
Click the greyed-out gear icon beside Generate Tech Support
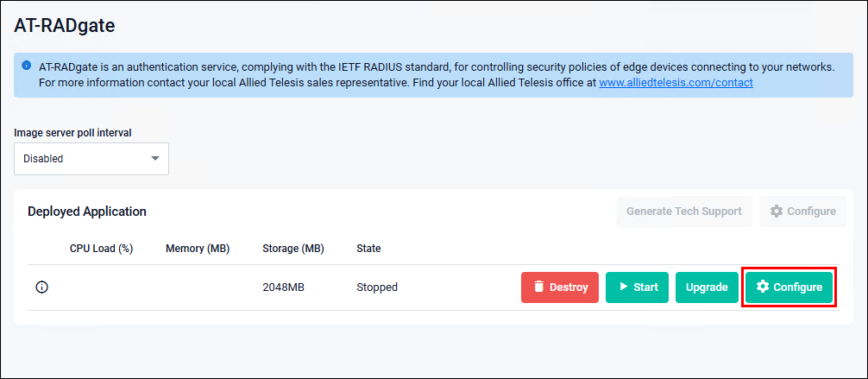tap(777, 212)
